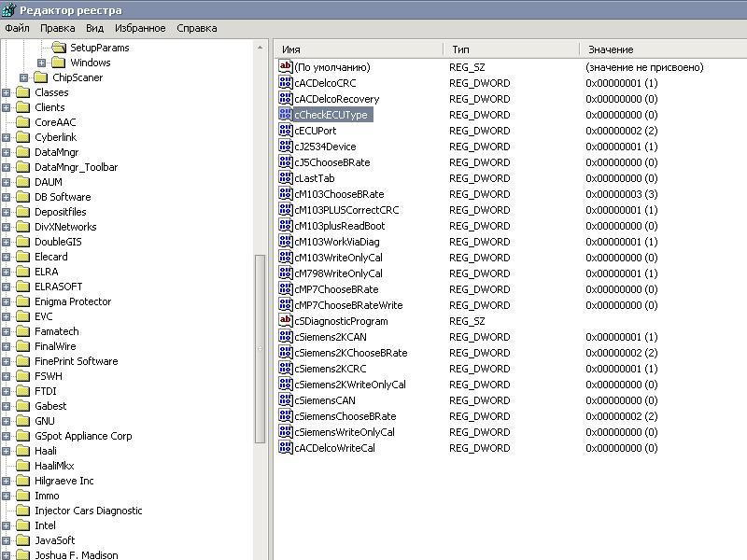Click the cSDiagnosticProgram string value icon
This screenshot has width=747, height=560.
286,321
